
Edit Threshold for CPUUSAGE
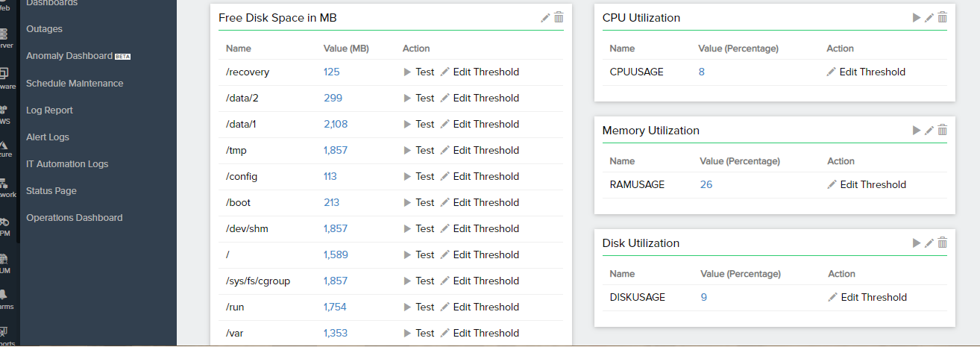pyautogui.click(x=866, y=72)
